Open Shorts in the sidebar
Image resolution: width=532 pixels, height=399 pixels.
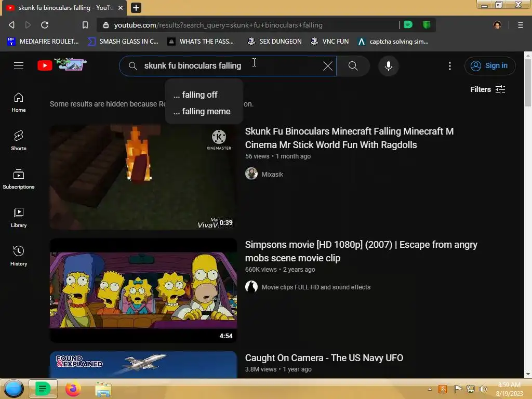coord(19,140)
